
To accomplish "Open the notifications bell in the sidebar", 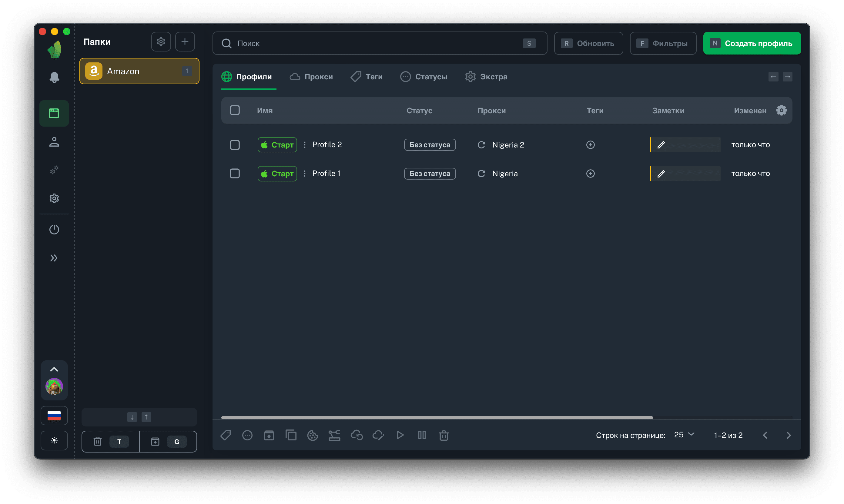I will (54, 78).
